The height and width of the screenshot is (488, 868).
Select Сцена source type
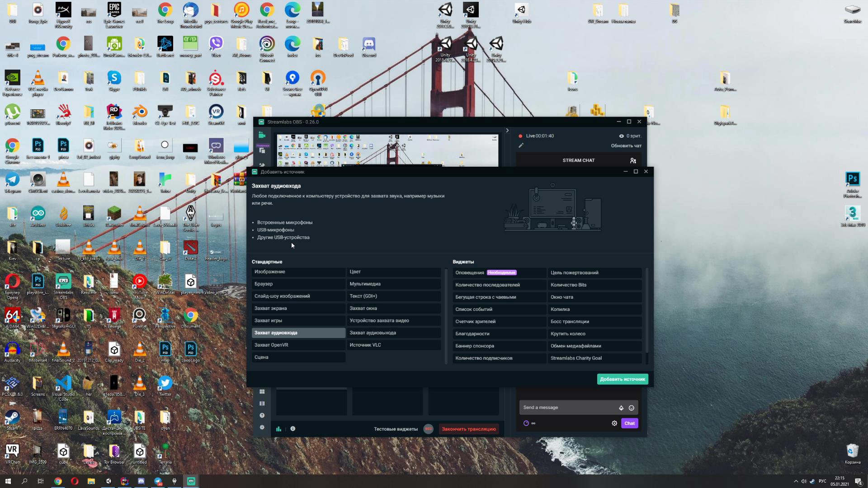click(x=298, y=357)
